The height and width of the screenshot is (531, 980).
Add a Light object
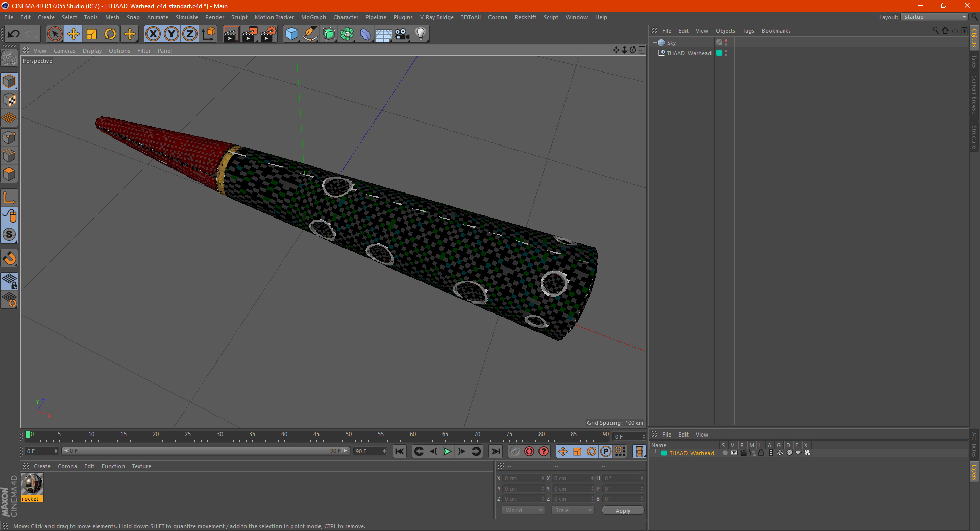click(421, 34)
